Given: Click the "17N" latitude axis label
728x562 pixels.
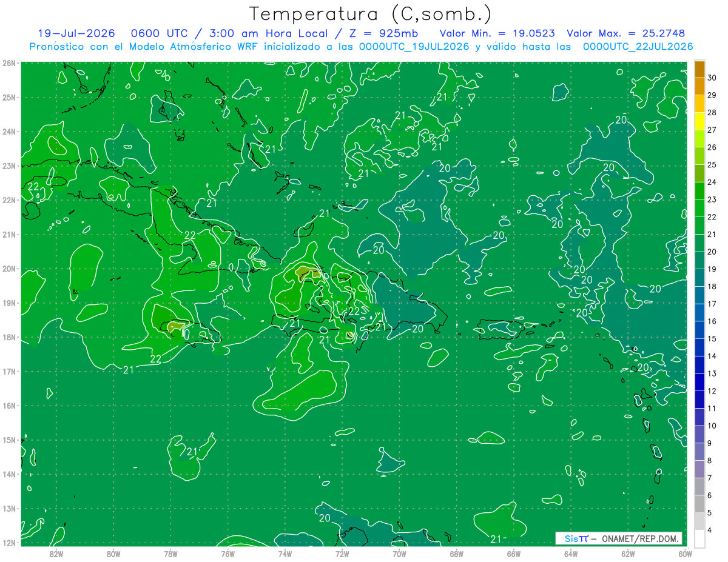Looking at the screenshot, I should tap(10, 372).
